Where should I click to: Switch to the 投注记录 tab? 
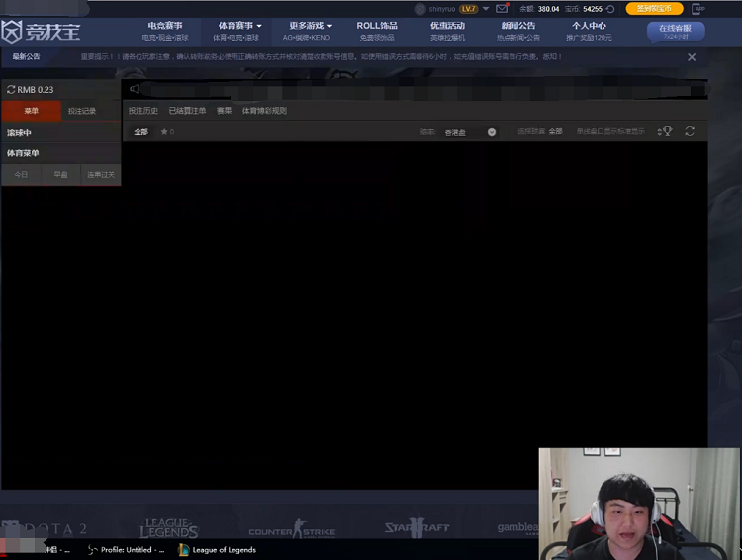(x=82, y=111)
